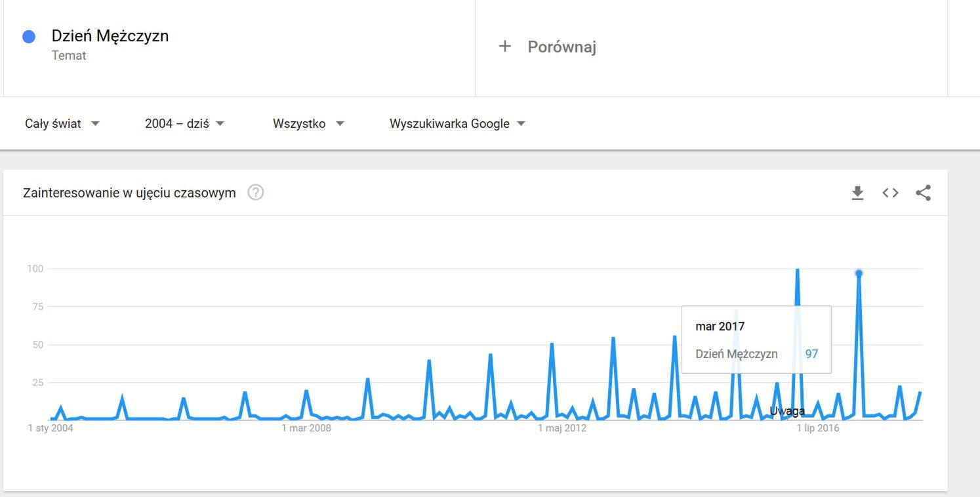Click the 1 sty 2004 axis label
The width and height of the screenshot is (980, 497).
51,428
